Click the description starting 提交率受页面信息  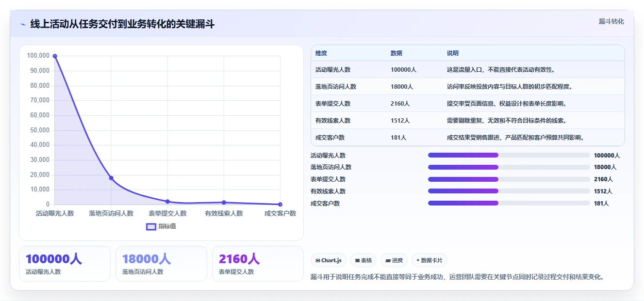[x=507, y=104]
